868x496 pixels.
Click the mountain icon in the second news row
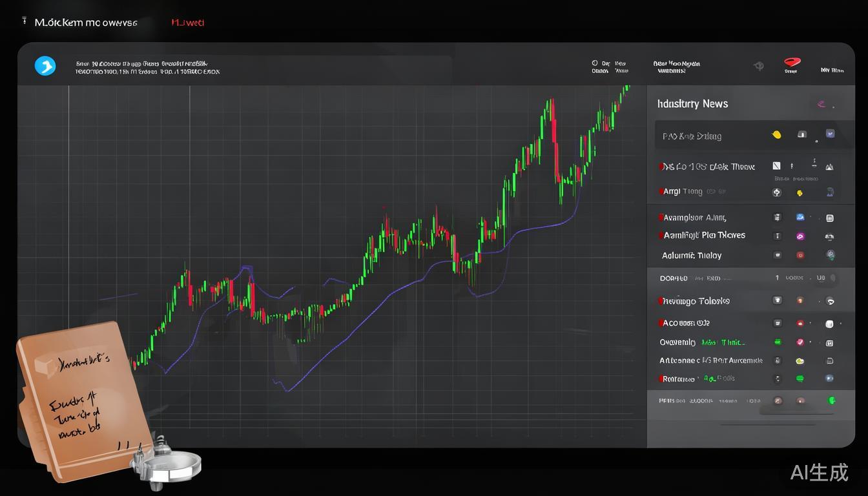click(x=829, y=167)
